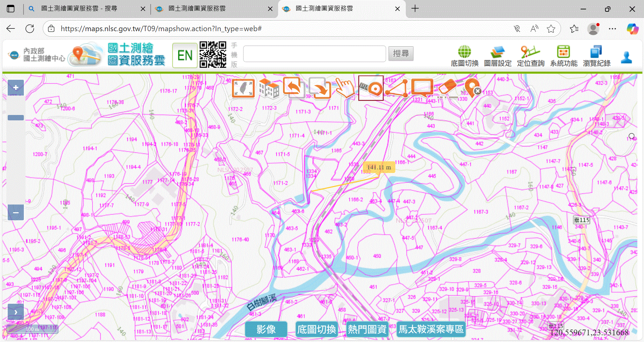Select the polygon area measurement tool
The width and height of the screenshot is (644, 342).
click(x=397, y=88)
